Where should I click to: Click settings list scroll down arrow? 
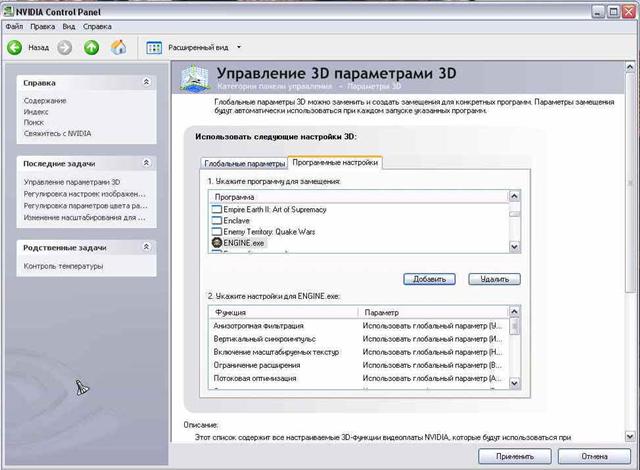coord(515,383)
